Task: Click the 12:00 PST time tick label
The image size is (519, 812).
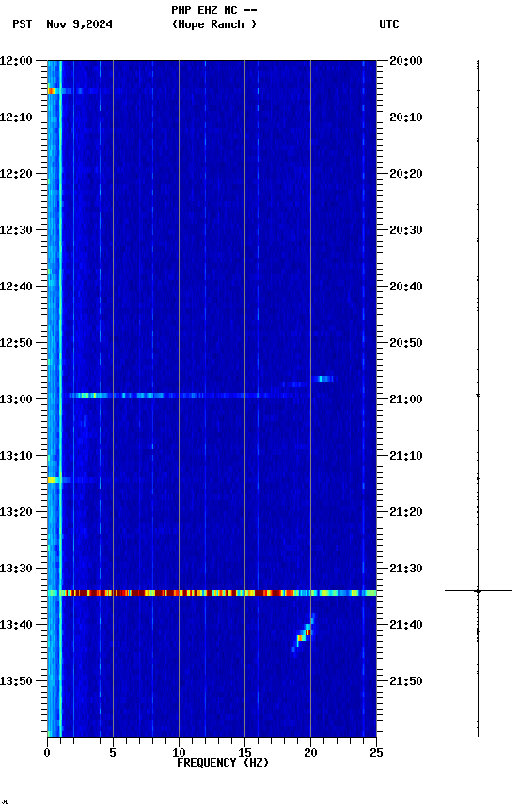Action: point(16,61)
